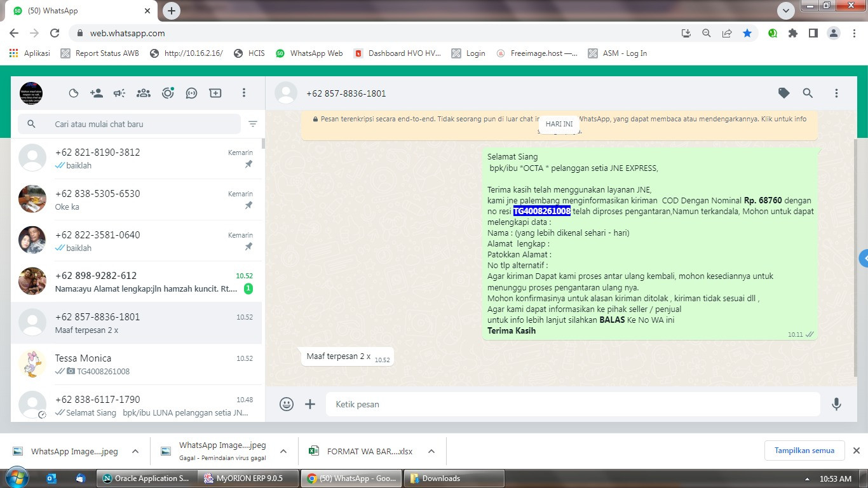Click the label tag icon in chat header
868x488 pixels.
(x=784, y=93)
